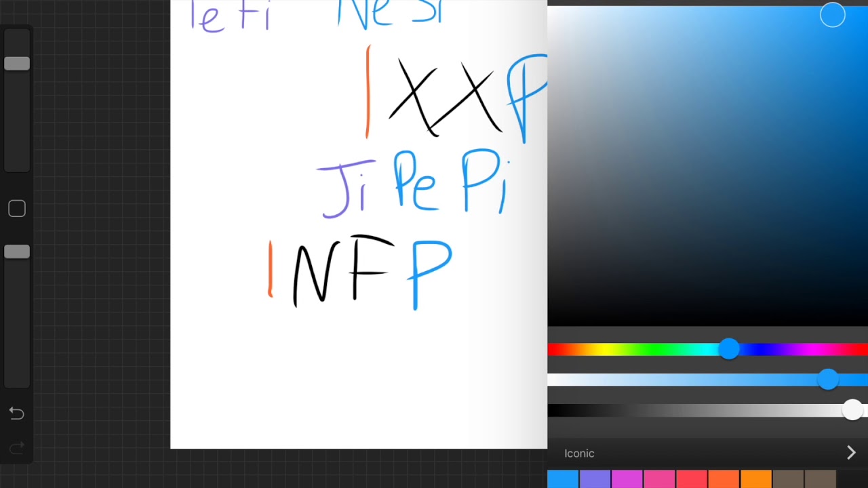The image size is (868, 488).
Task: Tap the greyed redo arrow in sidebar
Action: [17, 447]
